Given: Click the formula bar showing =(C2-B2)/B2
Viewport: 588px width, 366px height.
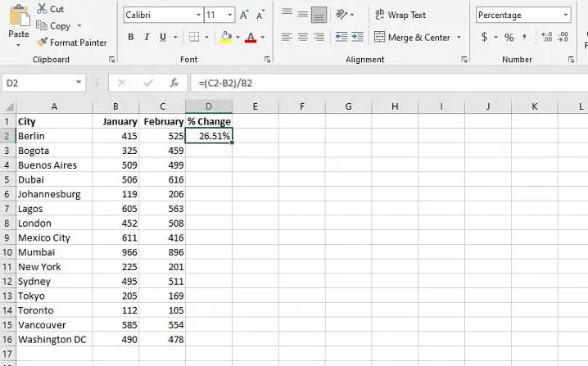Looking at the screenshot, I should click(389, 83).
